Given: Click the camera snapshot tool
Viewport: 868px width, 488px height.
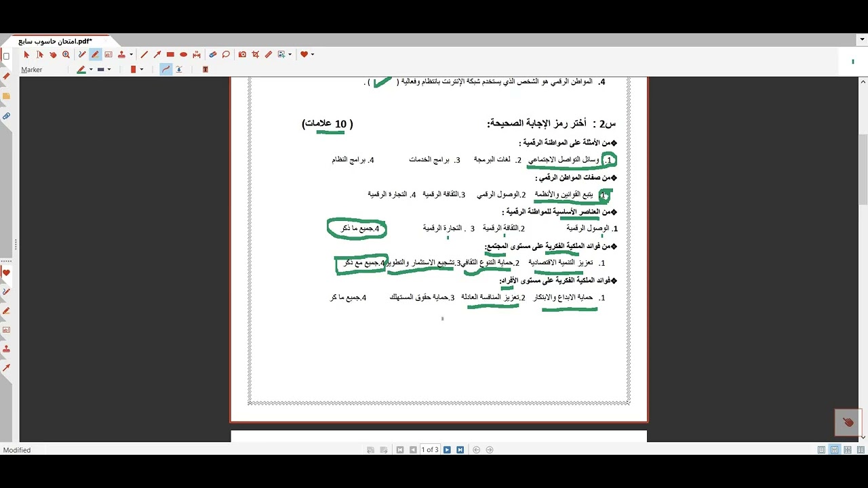Looking at the screenshot, I should (242, 55).
